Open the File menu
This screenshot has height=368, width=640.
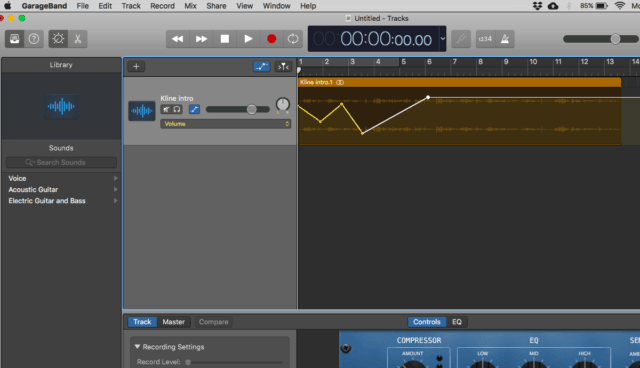[x=82, y=6]
